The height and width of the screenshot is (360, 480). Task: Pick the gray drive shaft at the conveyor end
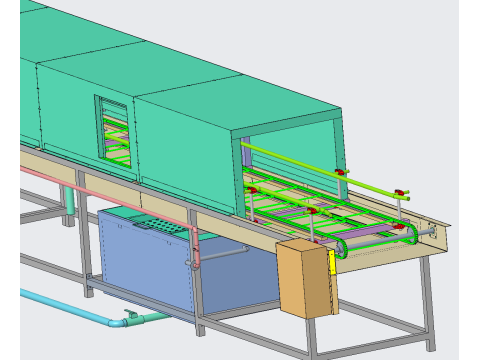pos(387,240)
